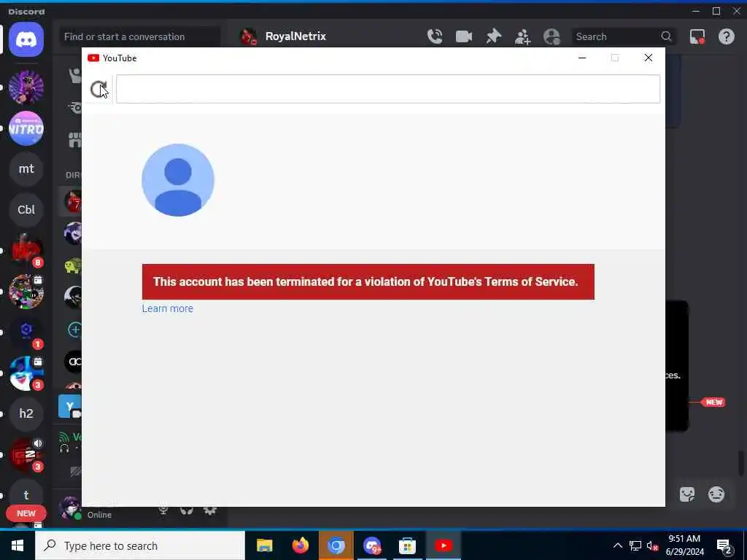747x560 pixels.
Task: Open the 'h2' server in sidebar
Action: (26, 413)
